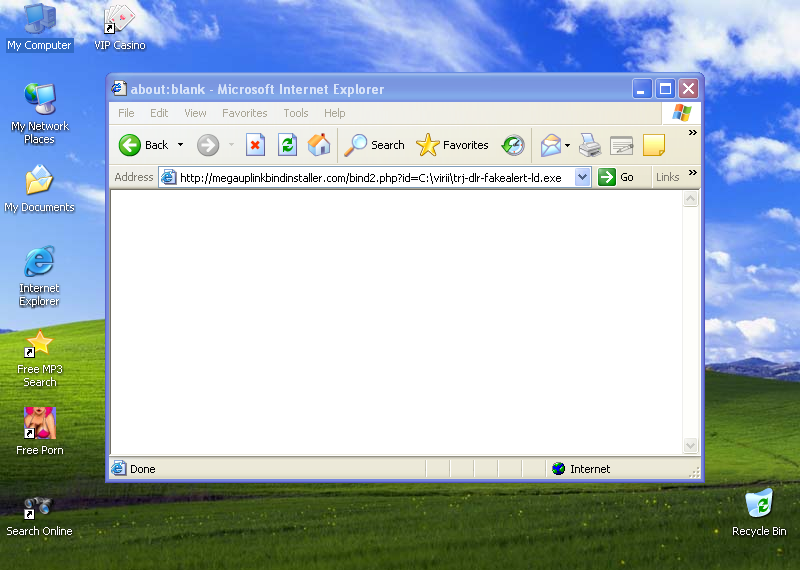Viewport: 800px width, 570px height.
Task: Select the Internet Explorer desktop icon
Action: pyautogui.click(x=39, y=277)
